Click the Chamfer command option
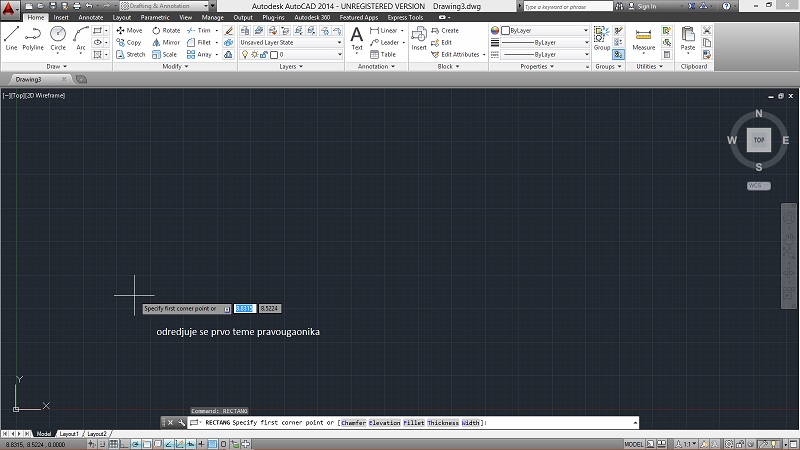This screenshot has width=800, height=450. 353,423
